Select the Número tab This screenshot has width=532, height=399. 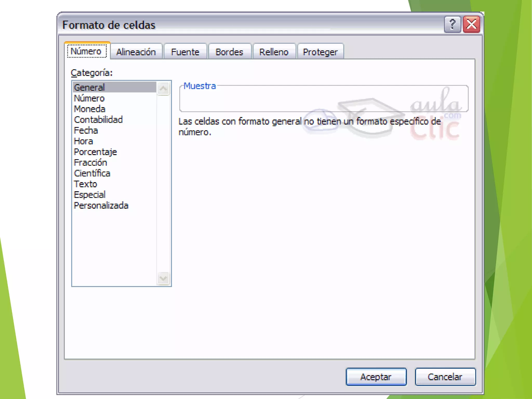86,51
